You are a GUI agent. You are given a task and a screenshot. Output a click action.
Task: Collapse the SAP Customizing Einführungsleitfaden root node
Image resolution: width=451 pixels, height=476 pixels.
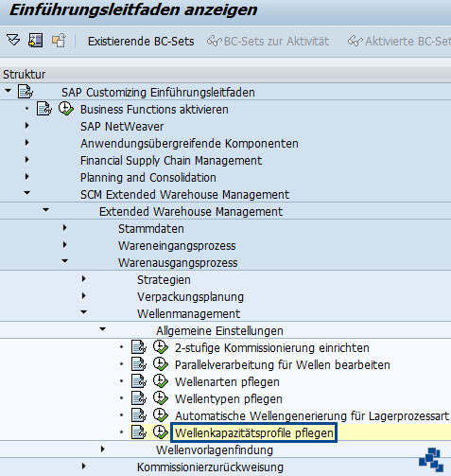tap(9, 91)
